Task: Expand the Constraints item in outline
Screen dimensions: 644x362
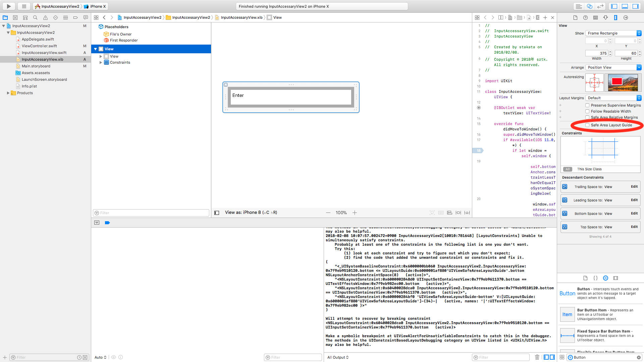Action: [101, 62]
